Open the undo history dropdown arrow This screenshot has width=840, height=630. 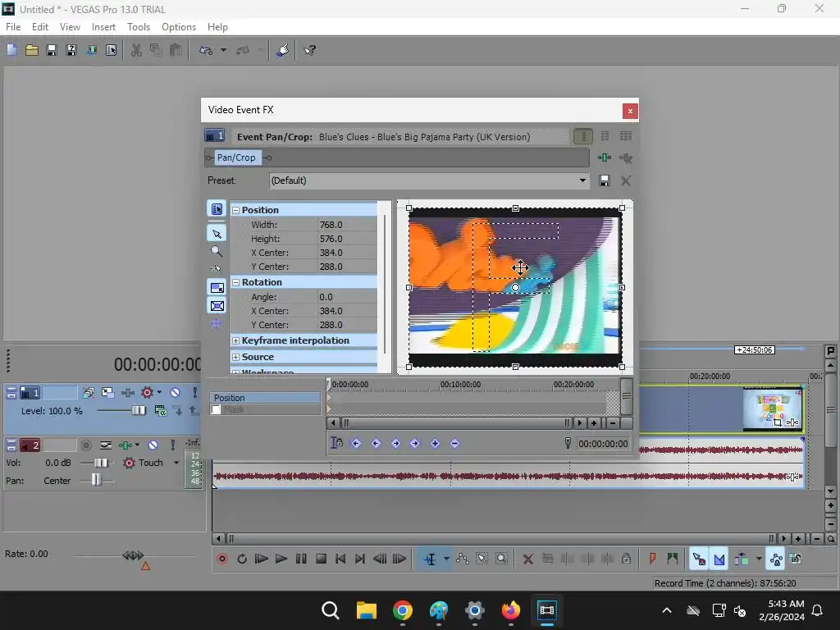(x=223, y=50)
